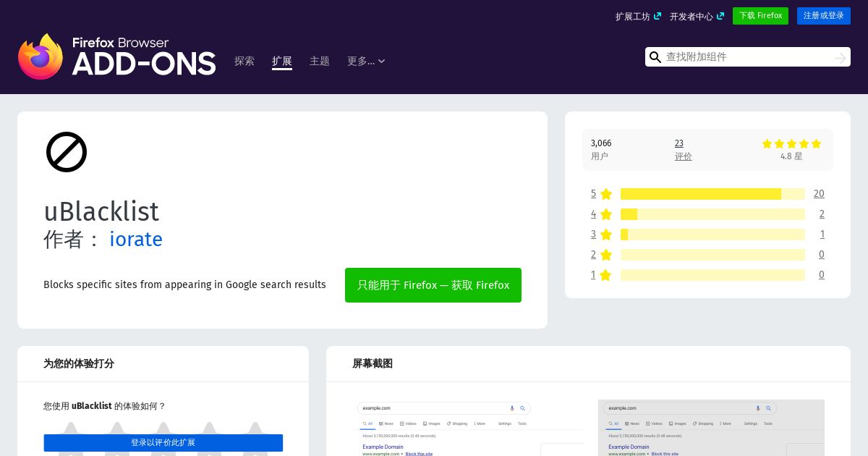Click the 3,066 用户 count text
868x456 pixels.
pos(601,150)
